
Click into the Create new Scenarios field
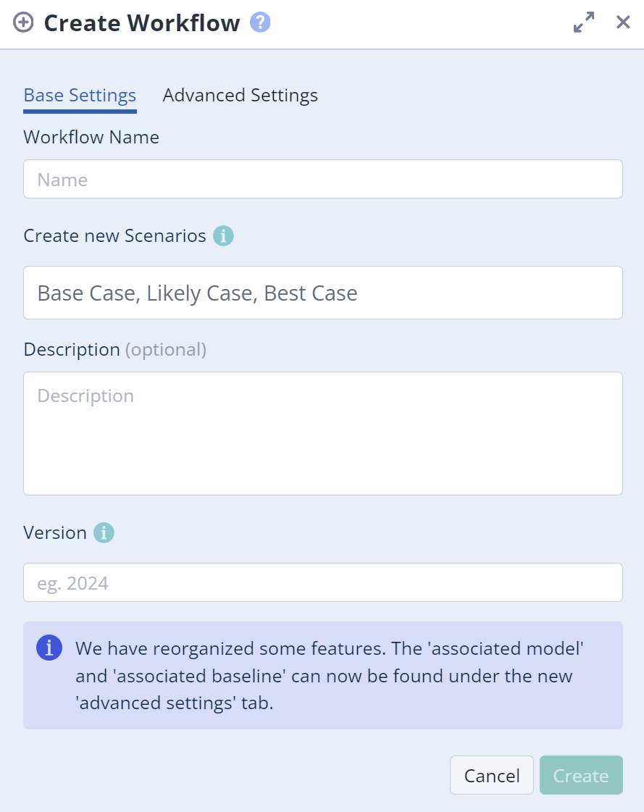322,293
